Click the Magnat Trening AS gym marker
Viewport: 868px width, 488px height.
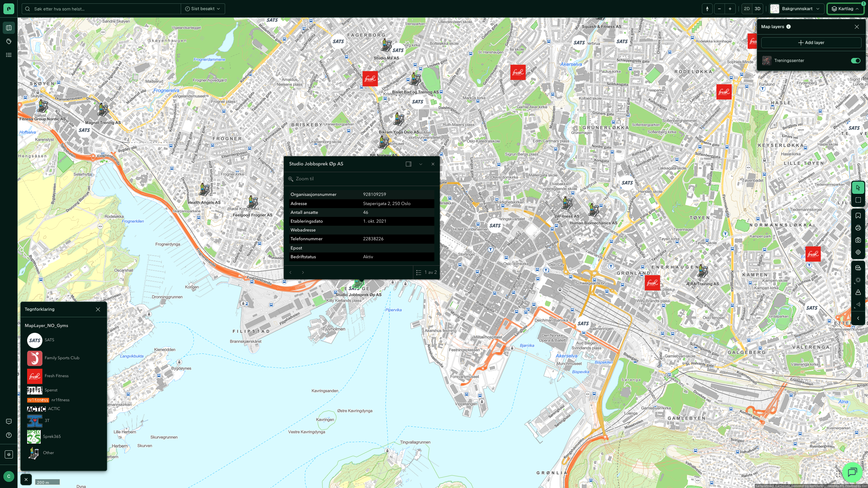(103, 109)
